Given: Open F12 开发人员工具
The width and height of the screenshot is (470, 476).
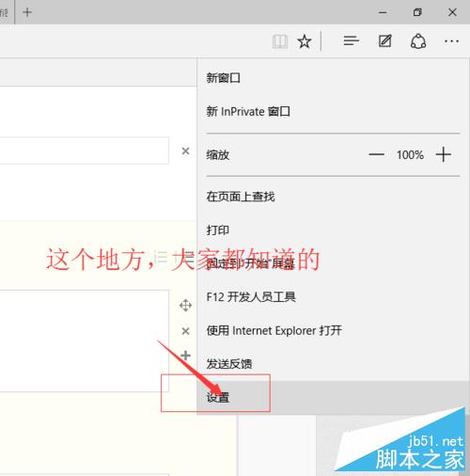Looking at the screenshot, I should (x=333, y=297).
